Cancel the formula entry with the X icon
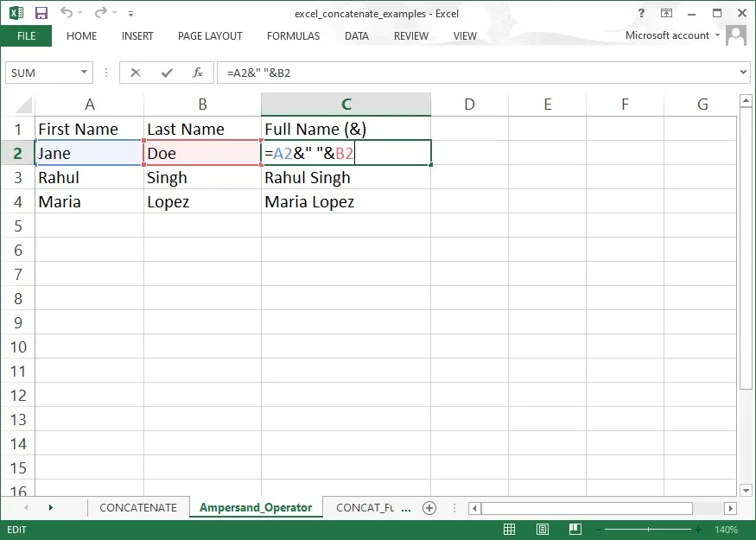The image size is (756, 540). point(136,73)
